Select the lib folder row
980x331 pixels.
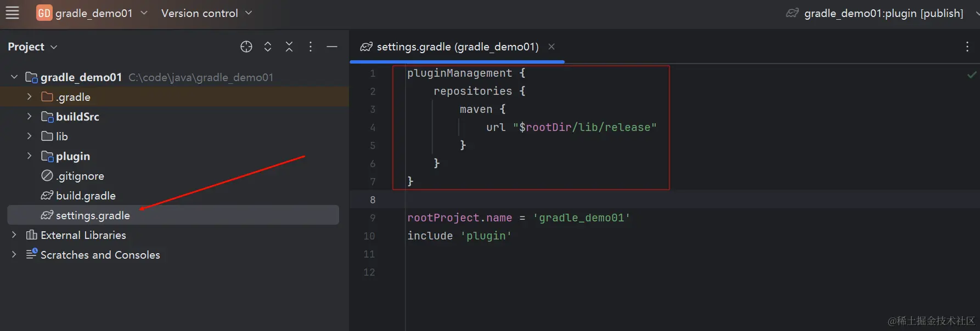tap(174, 136)
